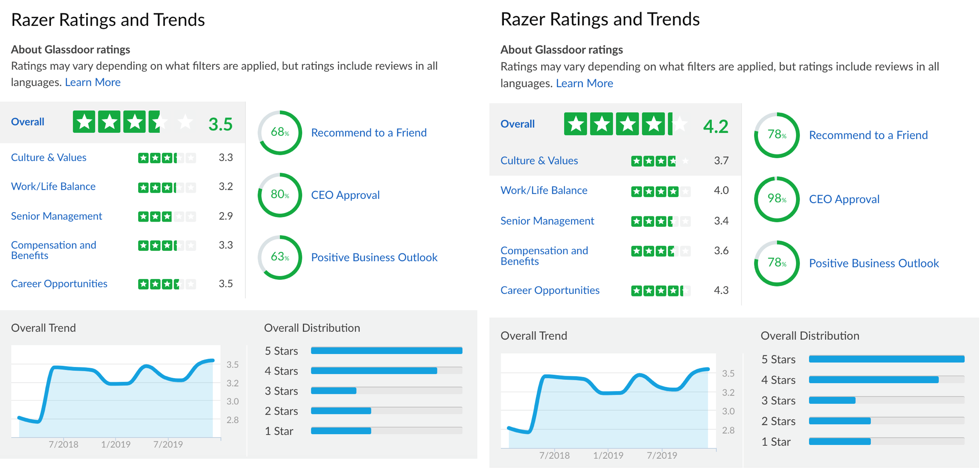Screen dimensions: 980x472
Task: Open Career Opportunities rated 3.5
Action: tap(59, 284)
